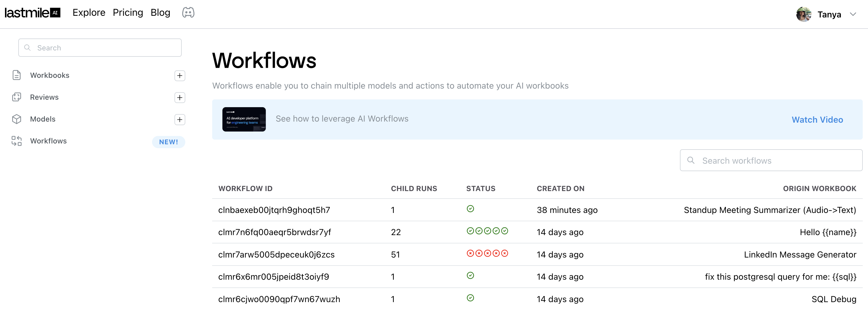868x319 pixels.
Task: Open the Explore menu item
Action: (89, 12)
